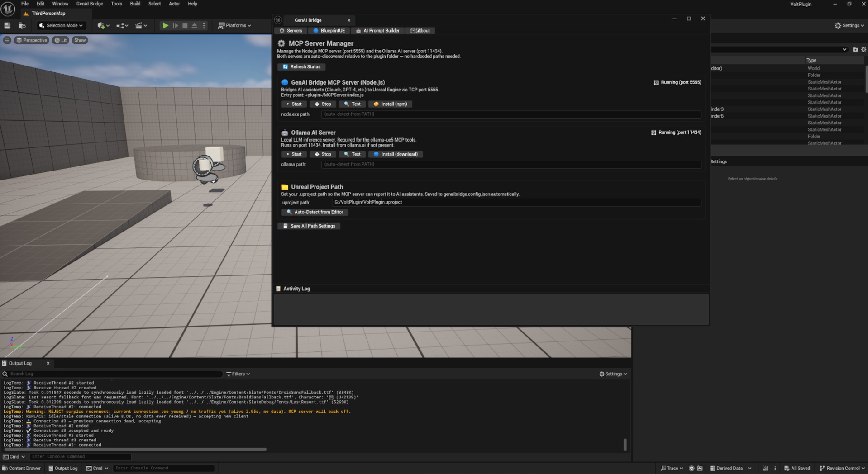Open the Output Log Settings dropdown

[x=613, y=374]
